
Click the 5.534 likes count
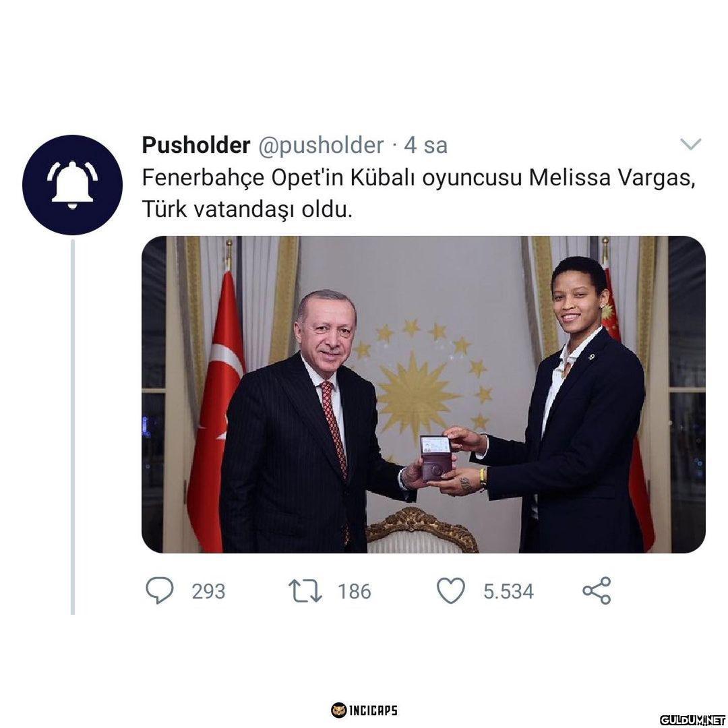[x=508, y=592]
